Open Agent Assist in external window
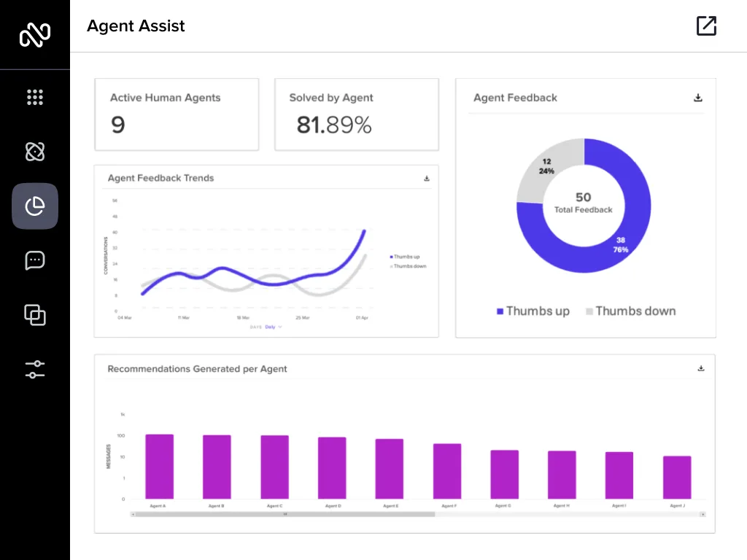The width and height of the screenshot is (747, 560). [706, 26]
